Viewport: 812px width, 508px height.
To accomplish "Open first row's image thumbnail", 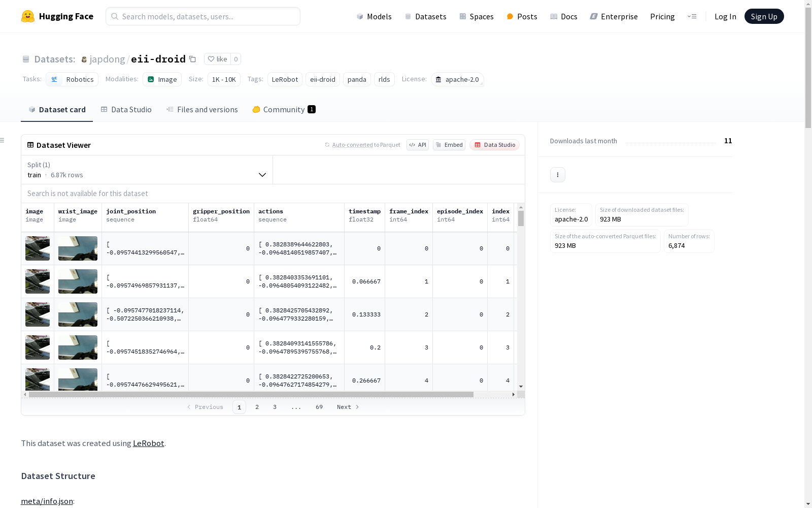I will coord(38,248).
